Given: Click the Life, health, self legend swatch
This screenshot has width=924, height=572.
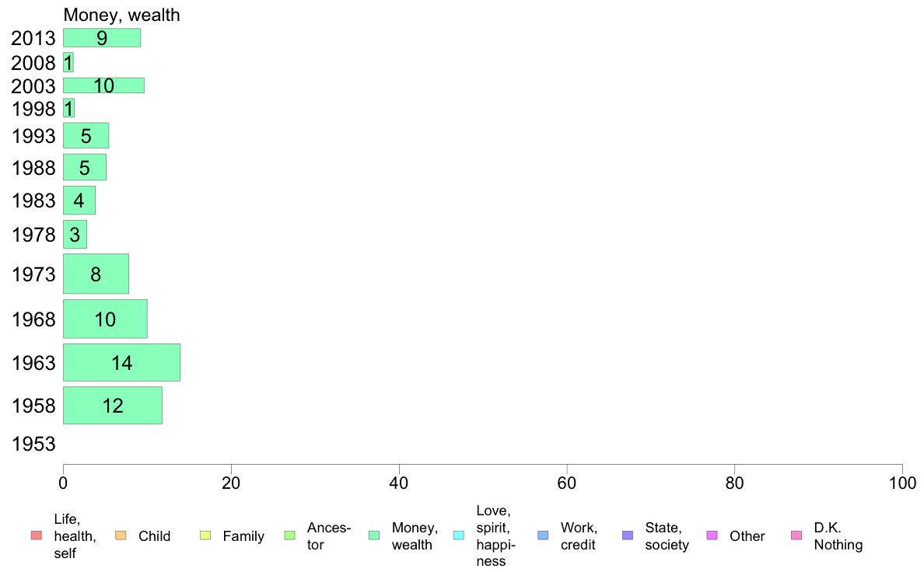Looking at the screenshot, I should pos(36,535).
